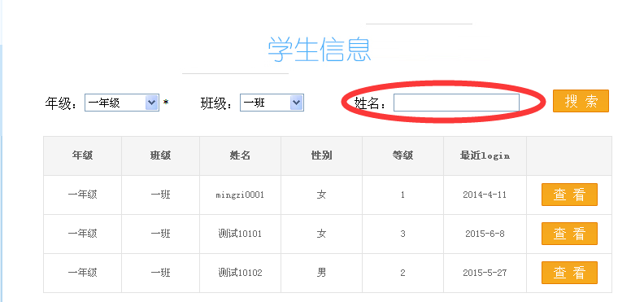Select the name cell 测试10101
The width and height of the screenshot is (644, 302).
(240, 234)
